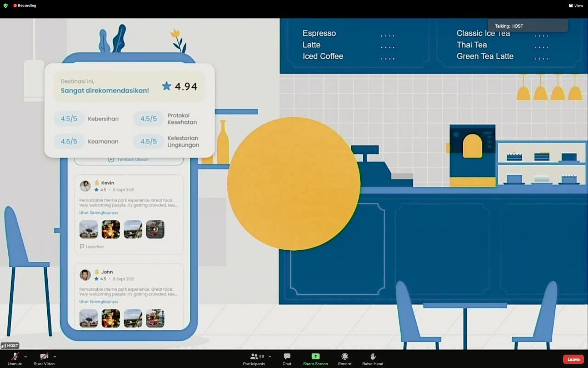Expand the arrow next to Participants

pos(269,356)
